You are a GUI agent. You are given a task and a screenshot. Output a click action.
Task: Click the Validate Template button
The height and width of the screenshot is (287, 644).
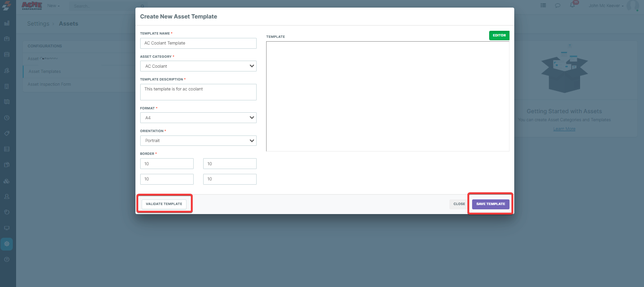coord(164,204)
